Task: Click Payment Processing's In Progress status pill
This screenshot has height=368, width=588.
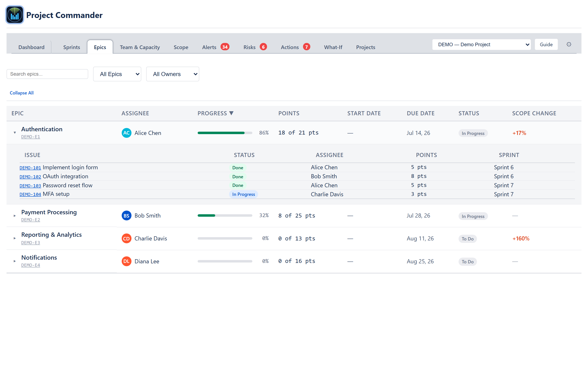Action: pyautogui.click(x=473, y=216)
